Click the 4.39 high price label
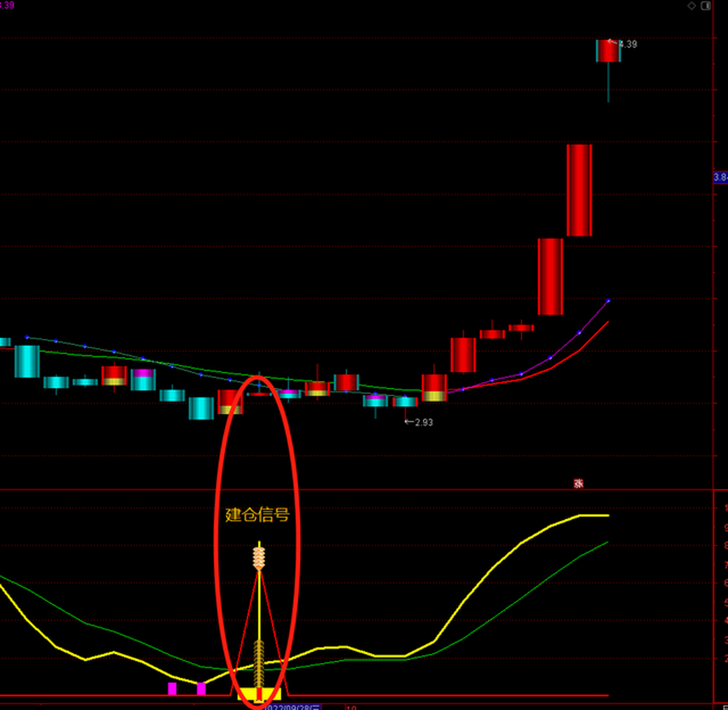 click(x=628, y=44)
